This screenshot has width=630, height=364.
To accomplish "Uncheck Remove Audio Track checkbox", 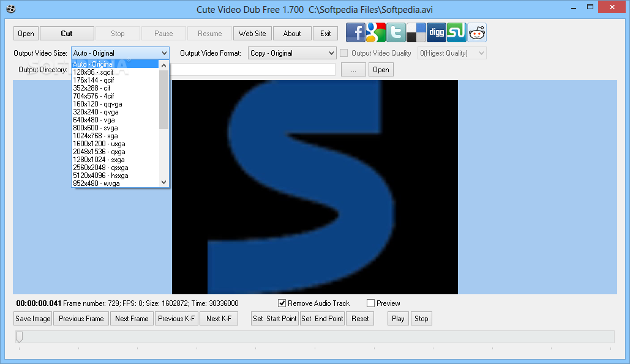I will (x=282, y=303).
